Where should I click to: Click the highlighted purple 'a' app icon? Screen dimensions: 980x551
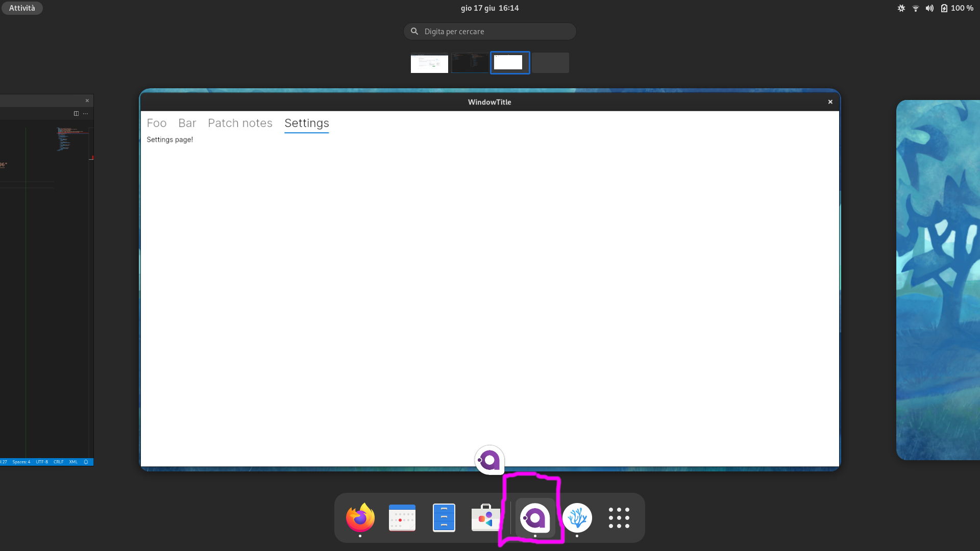[535, 517]
